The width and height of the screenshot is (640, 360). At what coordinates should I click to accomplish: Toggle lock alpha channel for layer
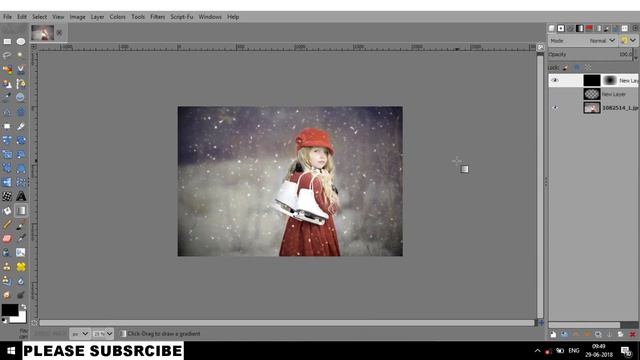coord(588,68)
